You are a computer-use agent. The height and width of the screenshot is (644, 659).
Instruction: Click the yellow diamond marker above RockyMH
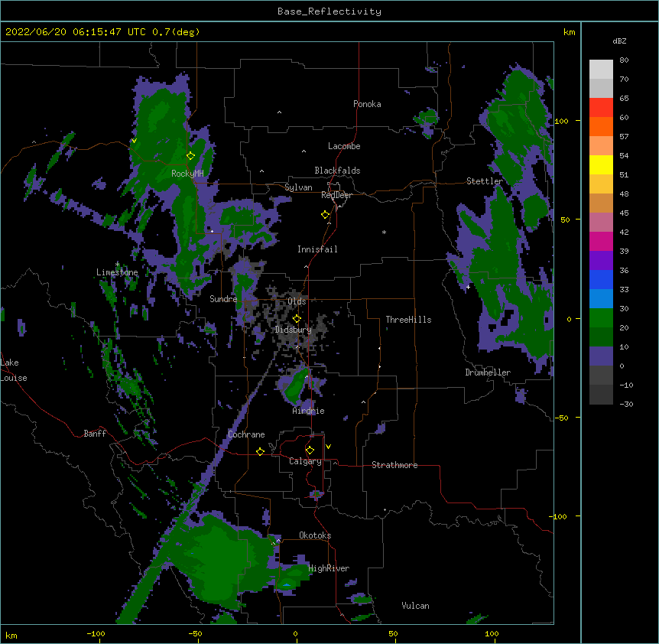click(191, 156)
